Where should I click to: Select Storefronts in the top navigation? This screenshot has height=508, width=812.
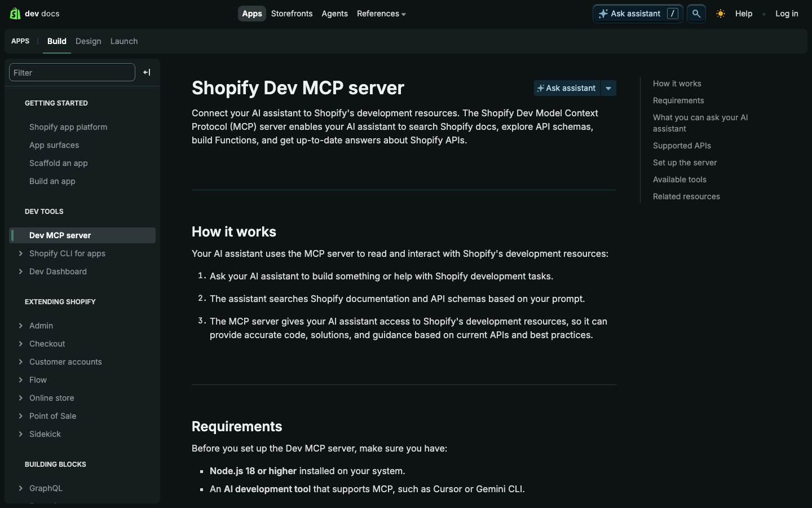point(292,14)
